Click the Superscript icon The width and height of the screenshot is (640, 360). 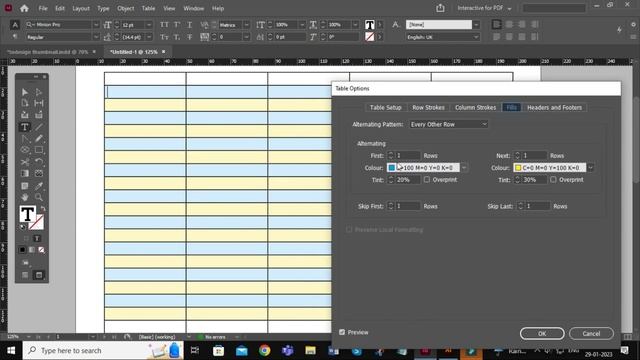pos(177,25)
